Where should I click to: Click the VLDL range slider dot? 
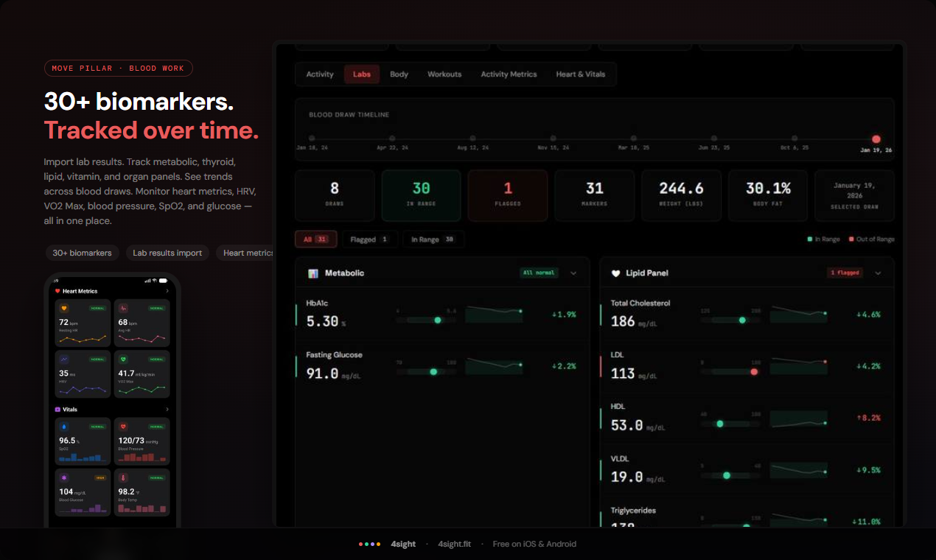tap(727, 475)
